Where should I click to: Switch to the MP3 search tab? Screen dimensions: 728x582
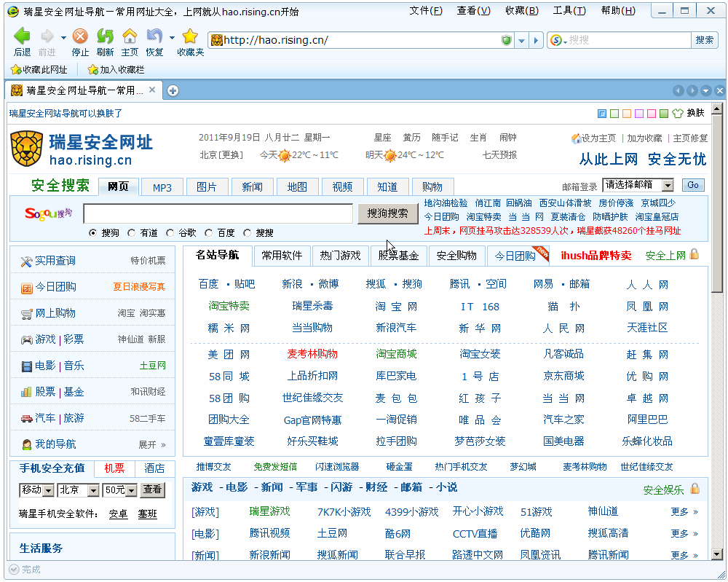click(x=162, y=187)
